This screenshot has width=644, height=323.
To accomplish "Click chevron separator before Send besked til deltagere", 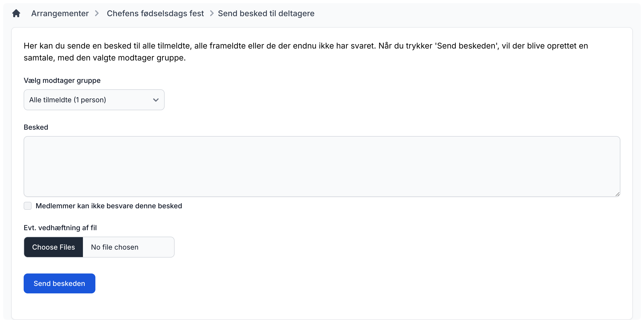I will [x=211, y=13].
